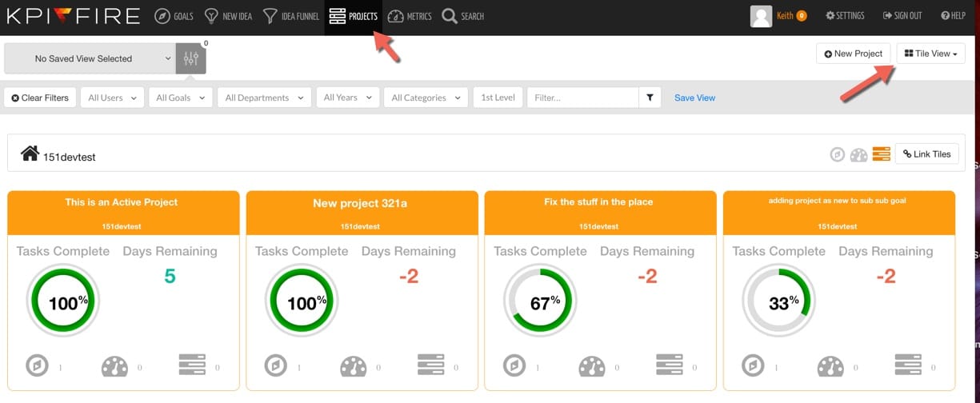Screen dimensions: 980x403
Task: Toggle the 1st Level filter button
Action: point(498,98)
